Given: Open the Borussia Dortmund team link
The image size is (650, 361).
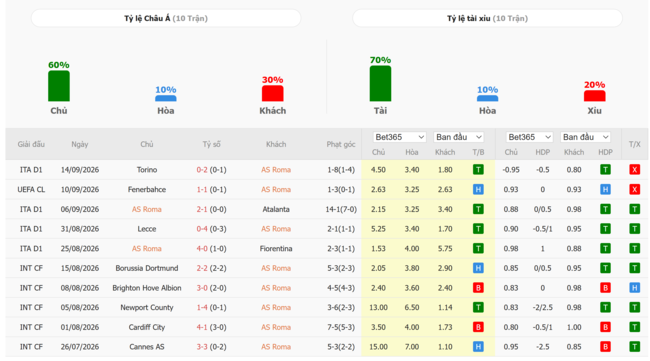Looking at the screenshot, I should pyautogui.click(x=147, y=268).
